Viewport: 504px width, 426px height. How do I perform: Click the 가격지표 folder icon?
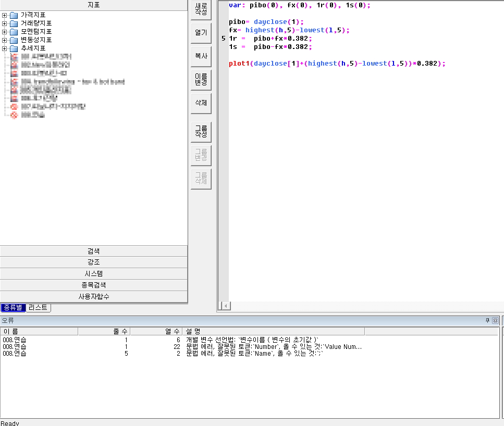click(x=14, y=15)
